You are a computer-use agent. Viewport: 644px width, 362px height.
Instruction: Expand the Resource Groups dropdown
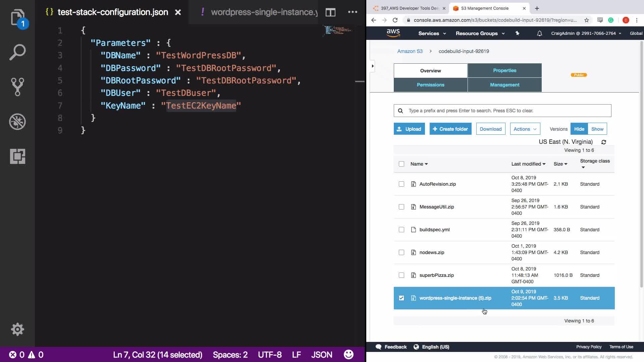click(480, 34)
